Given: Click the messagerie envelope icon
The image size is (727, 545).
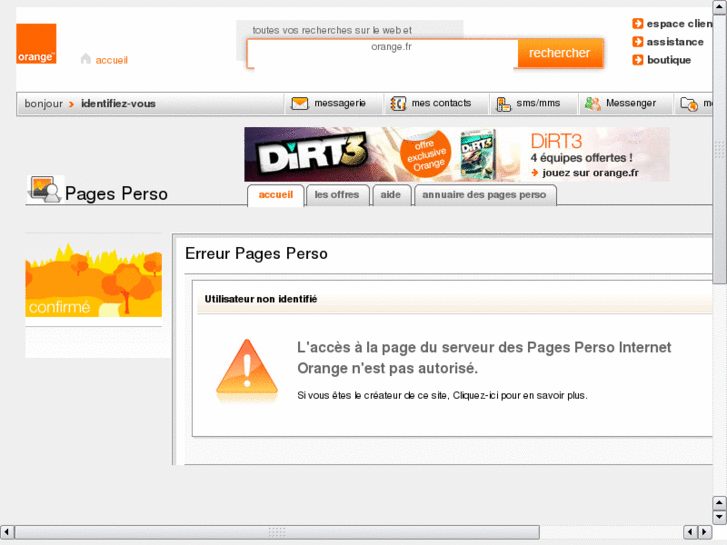Looking at the screenshot, I should click(x=300, y=103).
